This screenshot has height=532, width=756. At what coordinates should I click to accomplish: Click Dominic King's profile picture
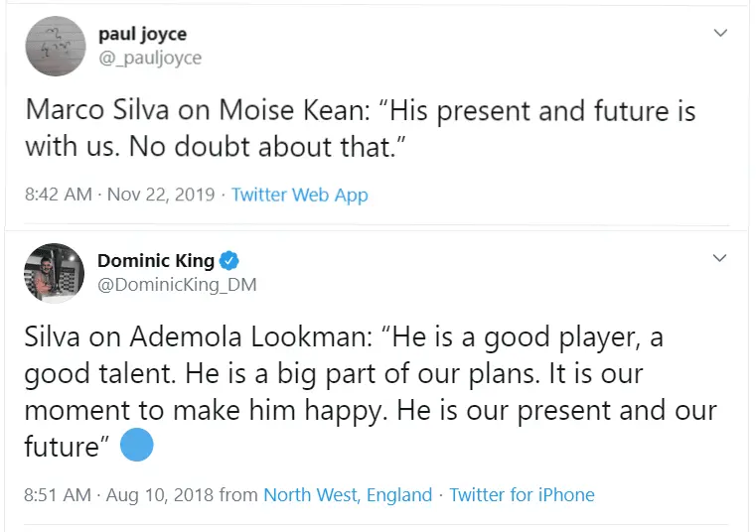(55, 272)
